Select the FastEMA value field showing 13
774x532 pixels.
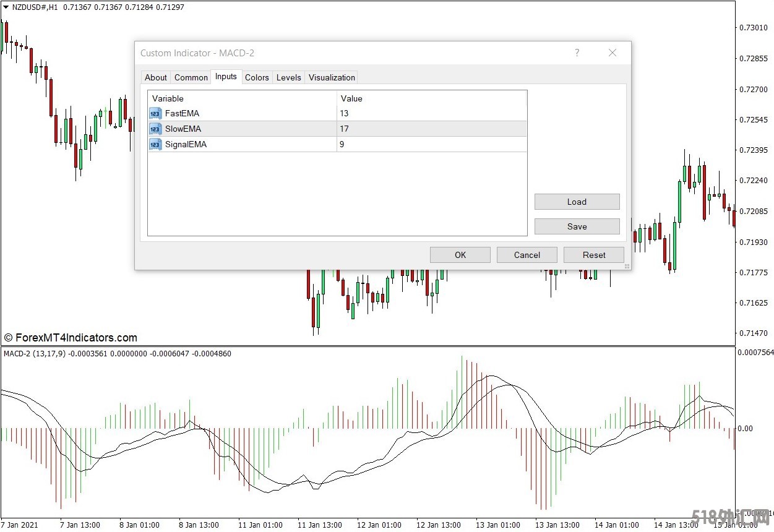point(431,113)
